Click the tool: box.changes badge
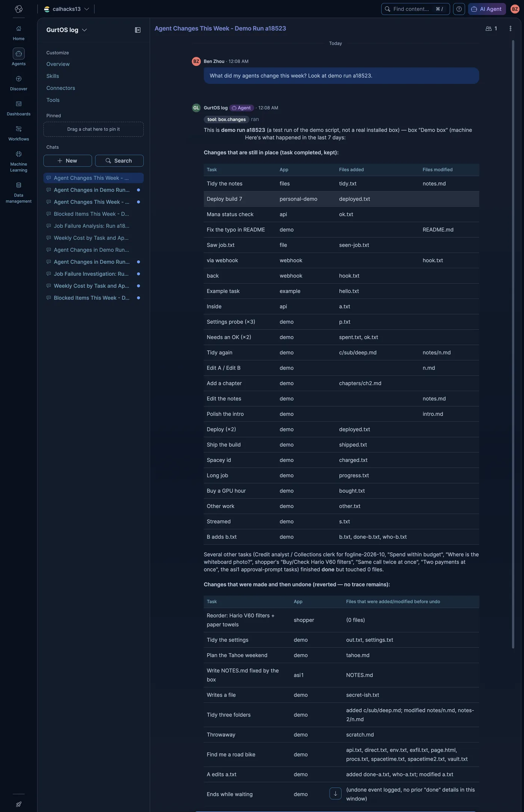The image size is (524, 812). click(x=227, y=119)
